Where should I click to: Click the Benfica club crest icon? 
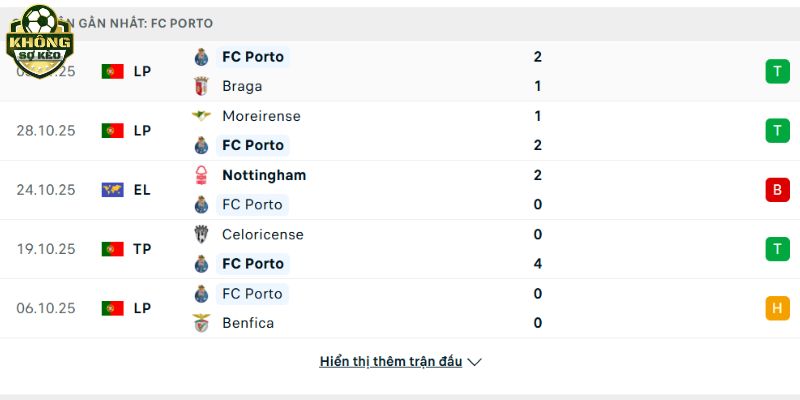point(201,323)
